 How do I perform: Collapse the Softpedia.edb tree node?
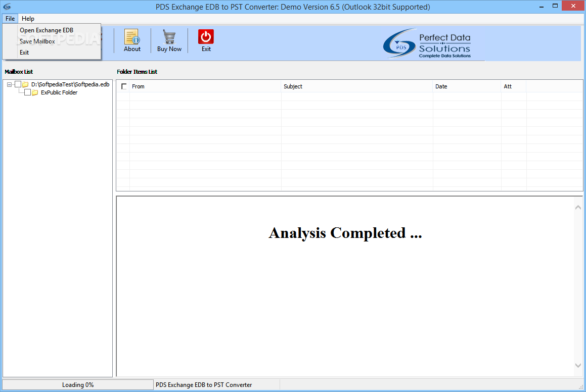[9, 85]
